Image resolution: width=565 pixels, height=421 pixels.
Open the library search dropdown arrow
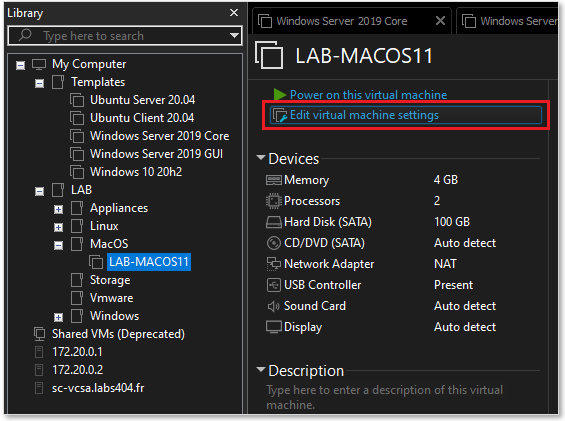click(234, 35)
